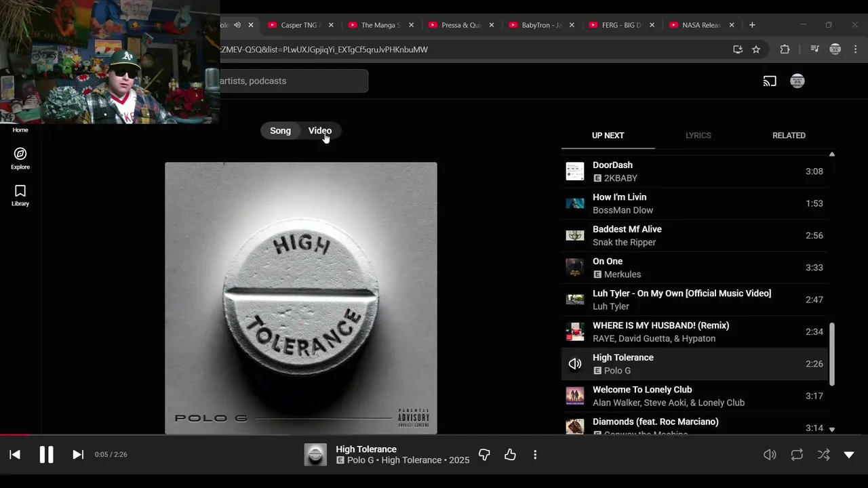
Task: Click the DoorDash queue thumbnail
Action: tap(575, 171)
